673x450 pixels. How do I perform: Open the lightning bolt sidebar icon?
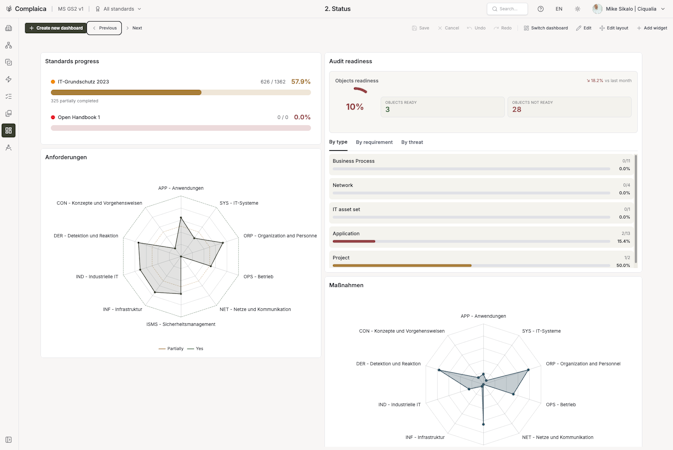click(9, 79)
